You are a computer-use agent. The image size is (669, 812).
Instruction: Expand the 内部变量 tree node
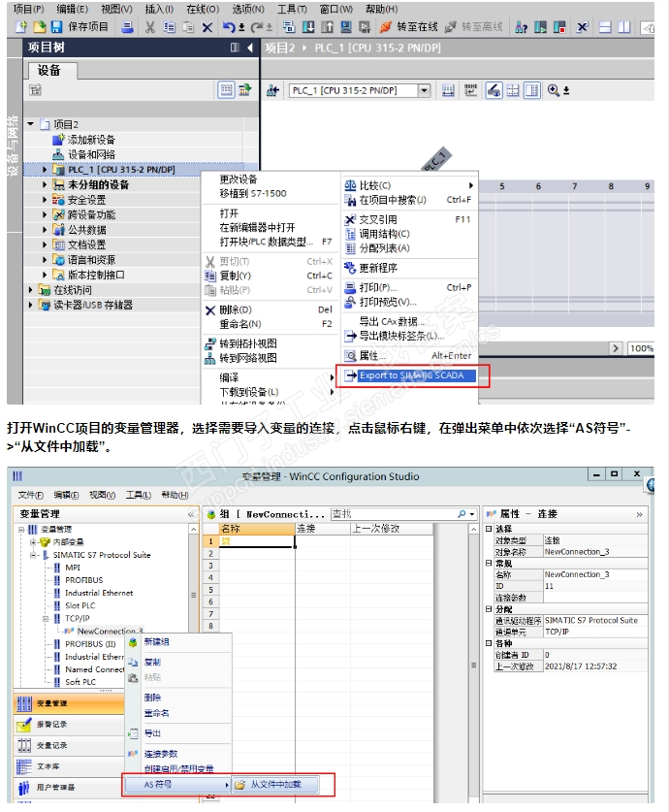[33, 542]
